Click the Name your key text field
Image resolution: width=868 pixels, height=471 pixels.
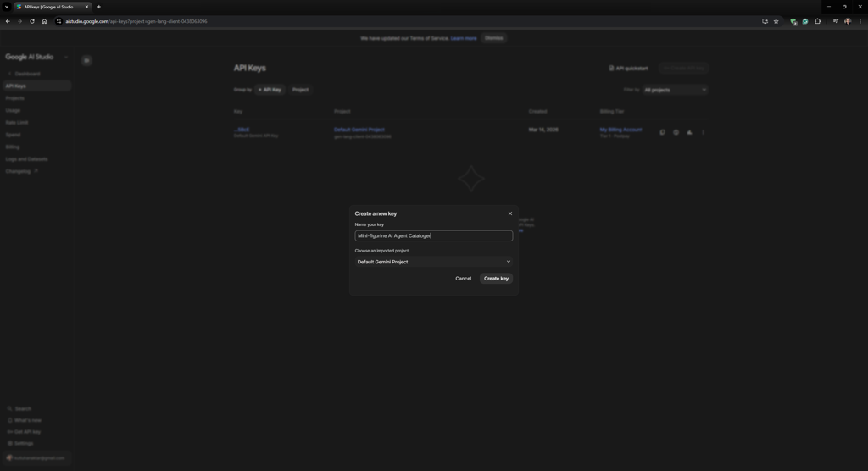(x=433, y=235)
